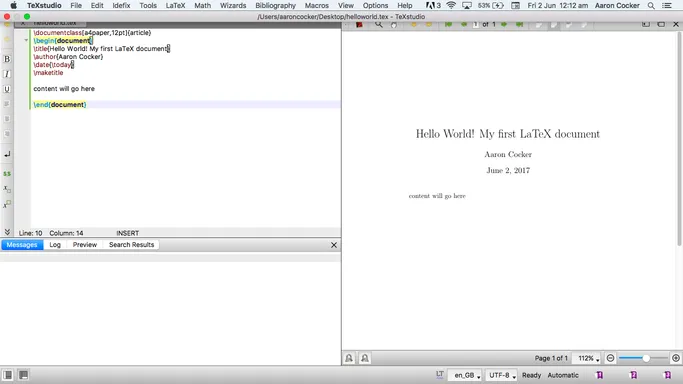
Task: Open the 112% zoom dropdown
Action: tap(588, 358)
